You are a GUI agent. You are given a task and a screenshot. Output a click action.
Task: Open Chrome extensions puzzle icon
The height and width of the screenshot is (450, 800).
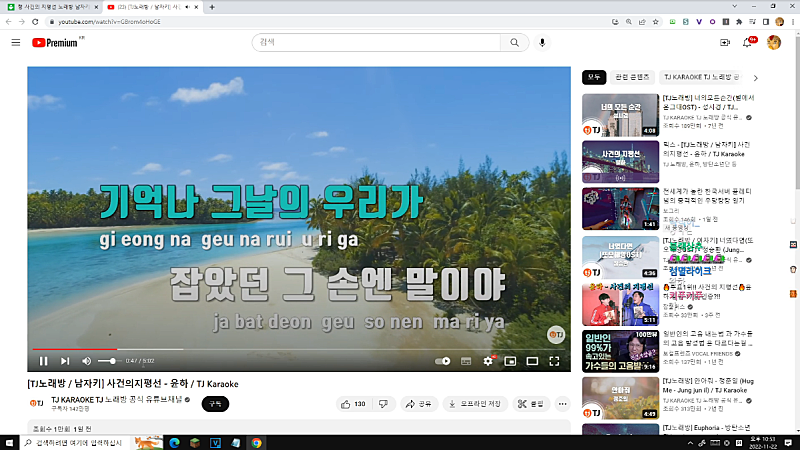(x=739, y=22)
